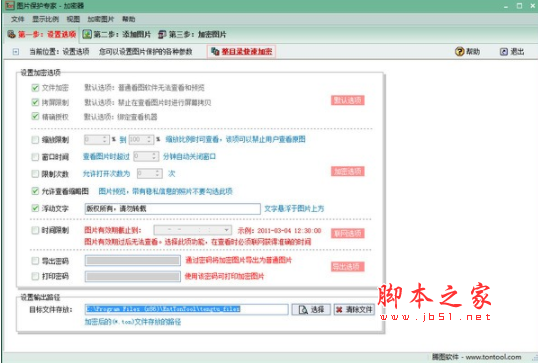Click the 清除文件 button
Viewport: 538px width, 363px height.
point(354,310)
